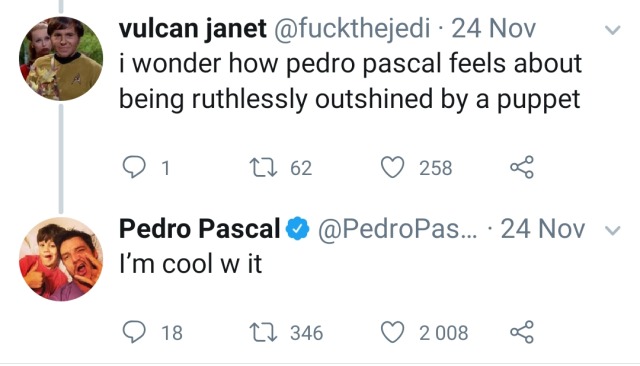Open dropdown arrow on Pedro Pascal's tweet

(x=612, y=231)
